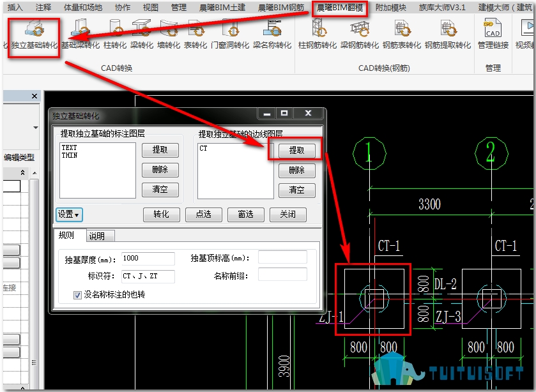Screen dimensions: 536x392
Task: Click the 转化 button
Action: (x=162, y=215)
